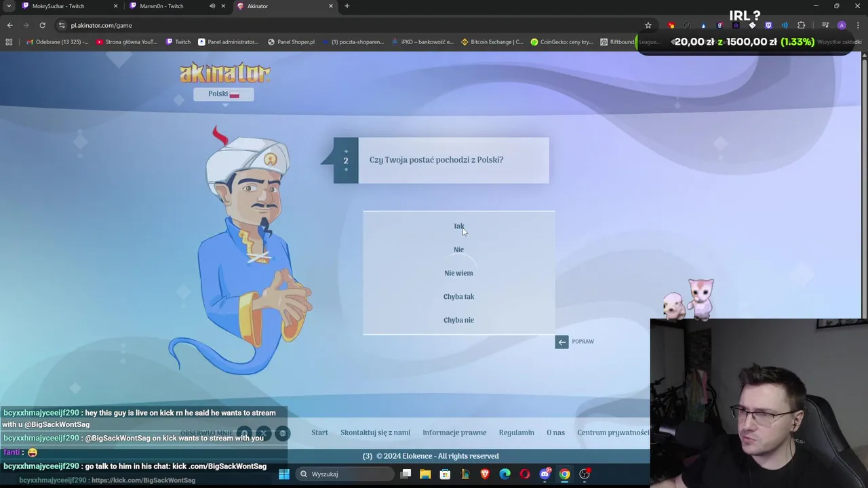This screenshot has height=488, width=868.
Task: Open Task View on the taskbar
Action: [406, 474]
